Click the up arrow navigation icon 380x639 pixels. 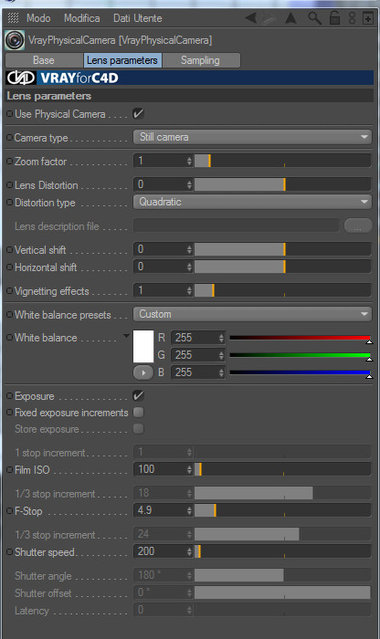pyautogui.click(x=291, y=18)
